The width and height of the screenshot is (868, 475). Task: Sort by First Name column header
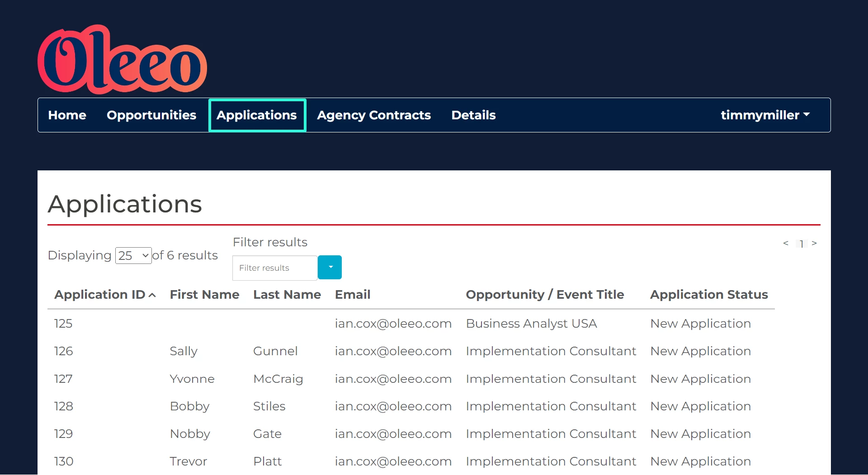point(204,295)
